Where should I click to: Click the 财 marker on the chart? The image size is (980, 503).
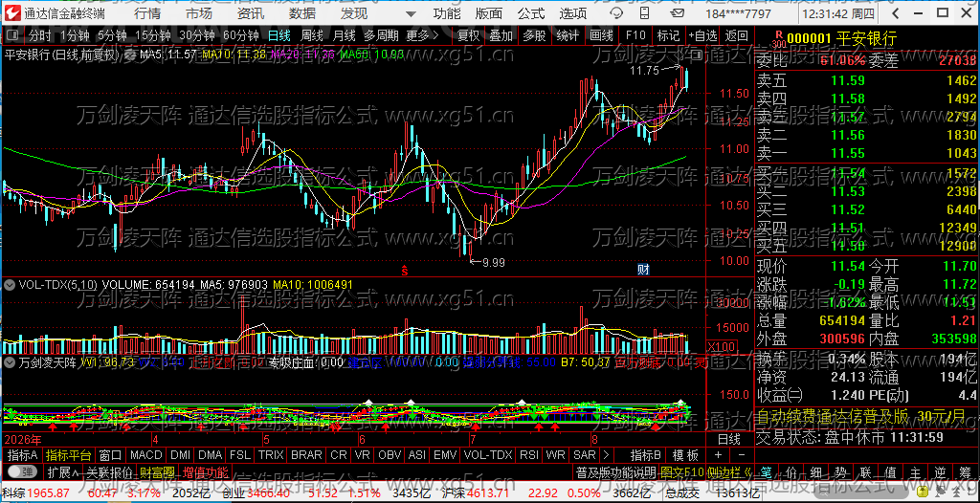(643, 270)
